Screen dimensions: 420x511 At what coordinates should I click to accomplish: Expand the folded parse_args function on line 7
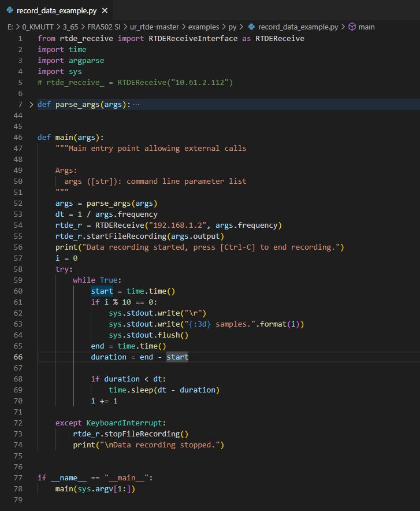31,105
